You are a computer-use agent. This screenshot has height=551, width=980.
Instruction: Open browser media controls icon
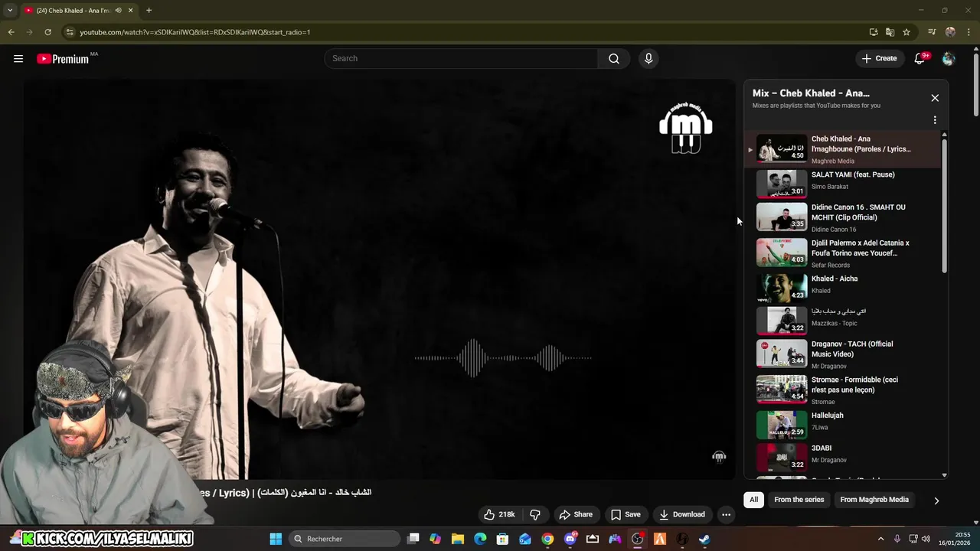(932, 32)
